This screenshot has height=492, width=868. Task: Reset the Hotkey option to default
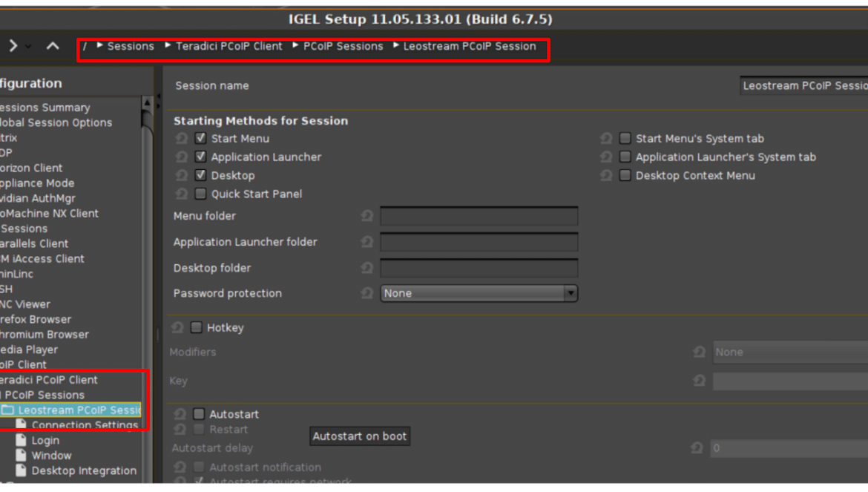coord(177,328)
